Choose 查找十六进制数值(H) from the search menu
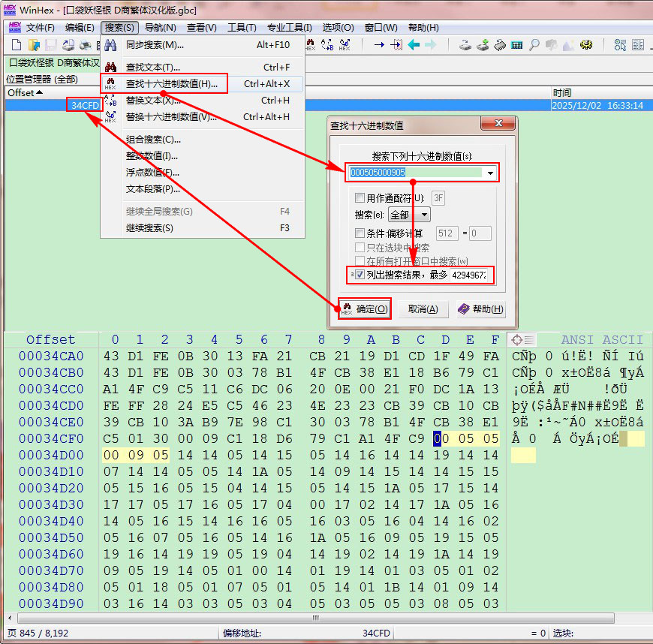The width and height of the screenshot is (653, 644). pos(203,84)
